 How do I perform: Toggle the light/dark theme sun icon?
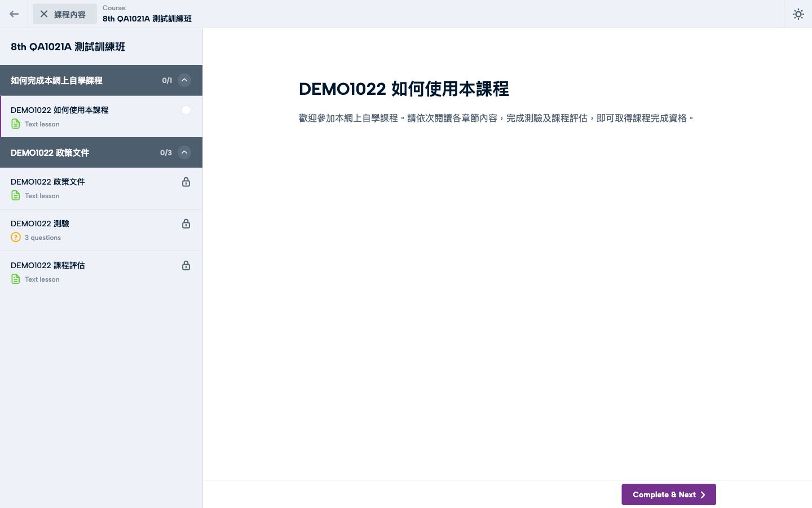[x=798, y=14]
